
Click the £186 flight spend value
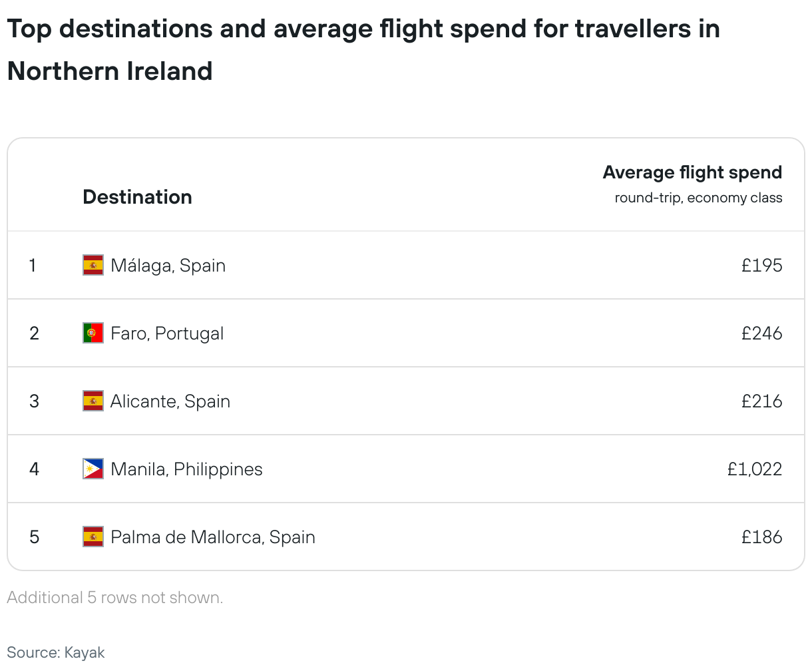tap(761, 537)
